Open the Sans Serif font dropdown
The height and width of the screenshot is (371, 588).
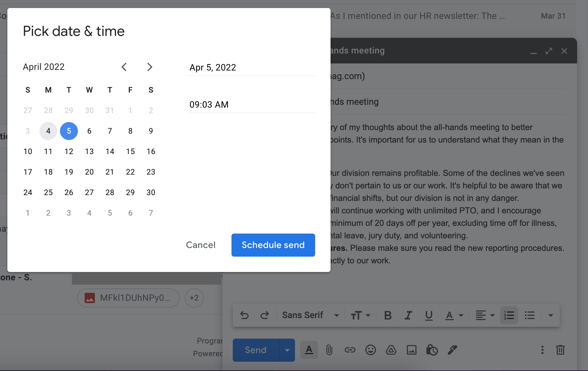[310, 315]
